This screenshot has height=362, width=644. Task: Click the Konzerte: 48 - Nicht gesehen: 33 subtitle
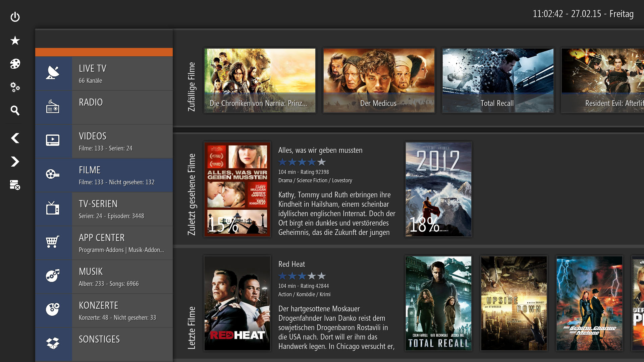point(117,317)
